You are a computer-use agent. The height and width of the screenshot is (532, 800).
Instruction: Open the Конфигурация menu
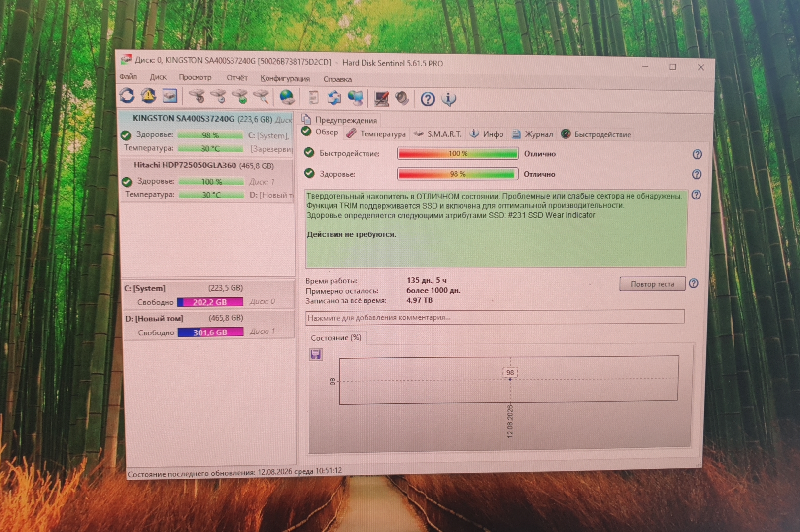tap(285, 78)
